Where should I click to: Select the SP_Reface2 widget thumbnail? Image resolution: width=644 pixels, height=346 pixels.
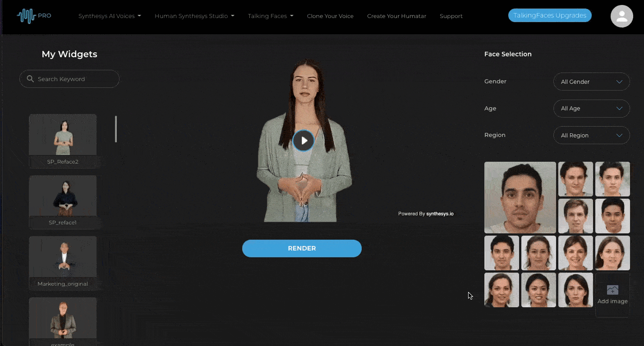click(63, 135)
